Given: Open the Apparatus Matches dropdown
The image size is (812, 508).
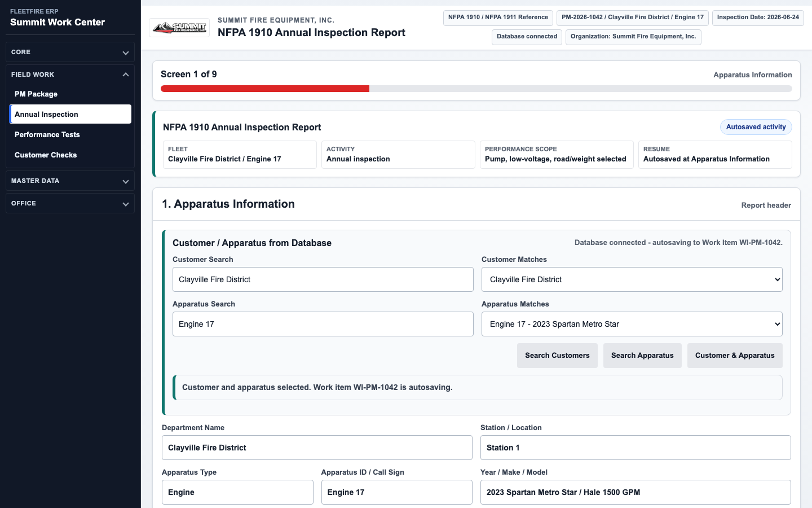Looking at the screenshot, I should [632, 324].
